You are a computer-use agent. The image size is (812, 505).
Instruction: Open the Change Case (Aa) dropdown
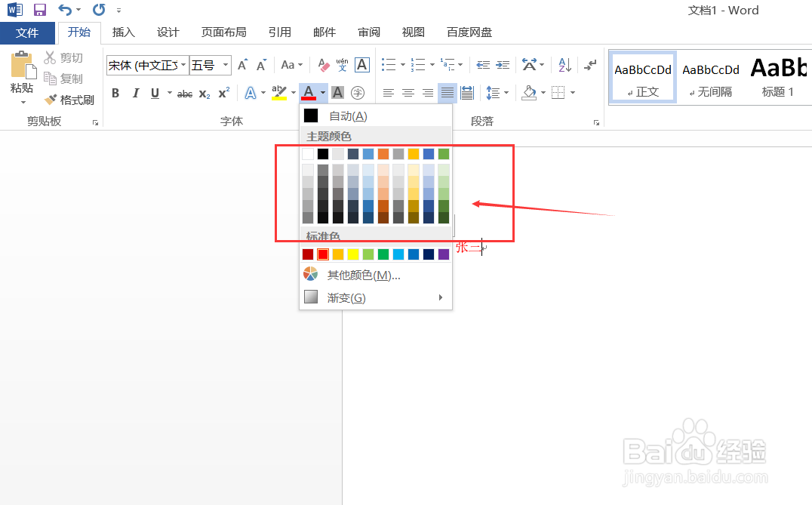291,65
